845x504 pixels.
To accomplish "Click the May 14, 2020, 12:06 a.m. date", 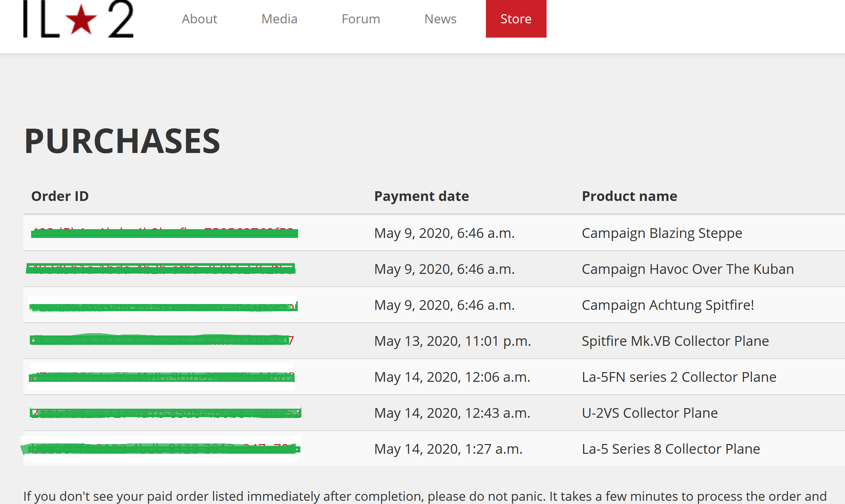I will point(452,377).
